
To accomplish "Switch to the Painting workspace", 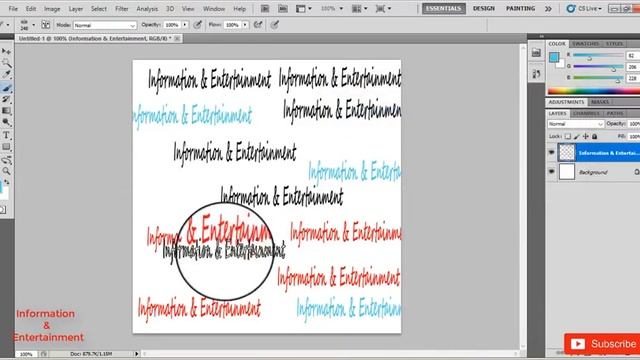I will (x=520, y=8).
